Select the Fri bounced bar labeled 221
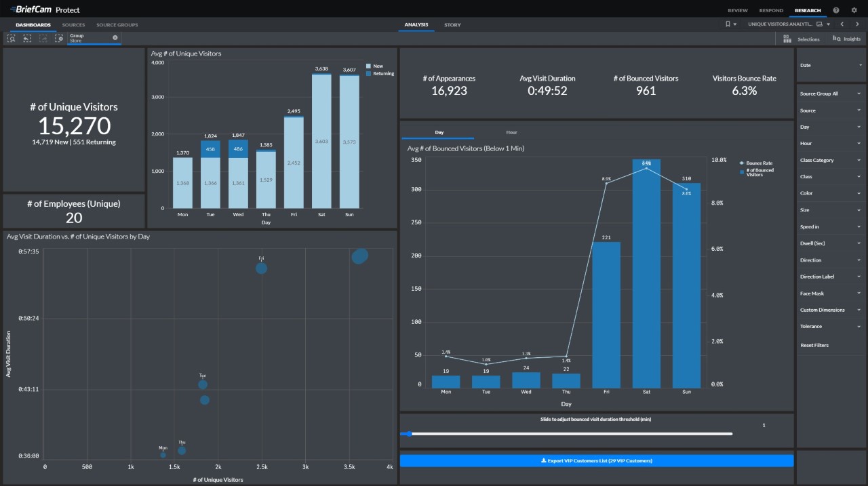This screenshot has height=486, width=868. click(606, 315)
